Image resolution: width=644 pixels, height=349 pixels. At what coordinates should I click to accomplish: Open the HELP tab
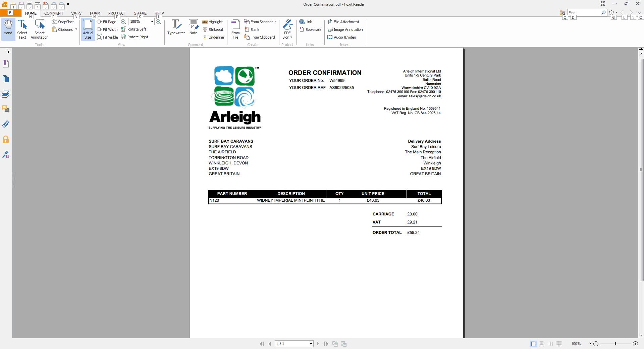pos(159,13)
